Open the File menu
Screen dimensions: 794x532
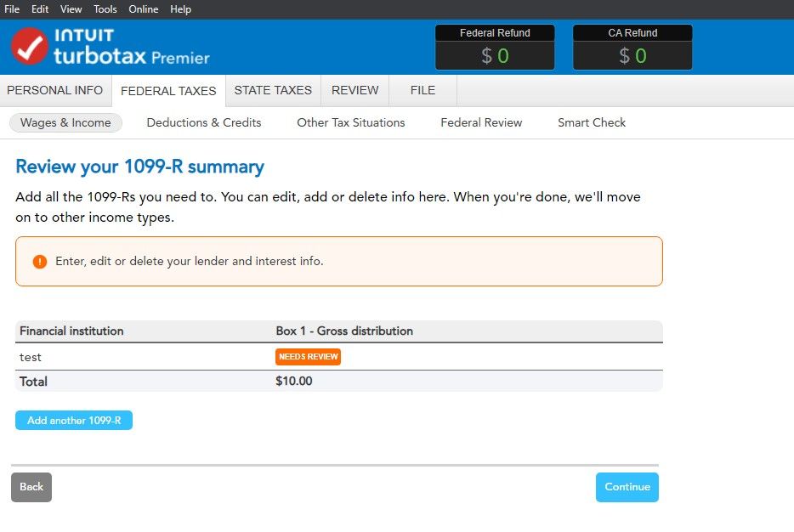tap(12, 9)
